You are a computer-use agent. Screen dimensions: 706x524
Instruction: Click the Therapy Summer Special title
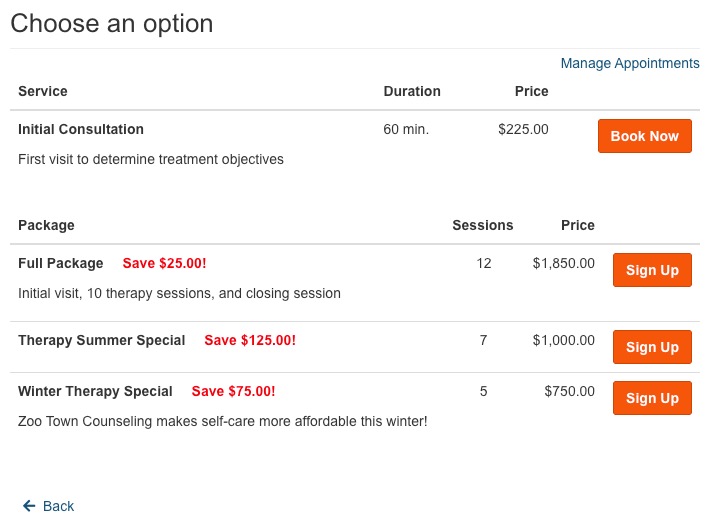coord(102,340)
